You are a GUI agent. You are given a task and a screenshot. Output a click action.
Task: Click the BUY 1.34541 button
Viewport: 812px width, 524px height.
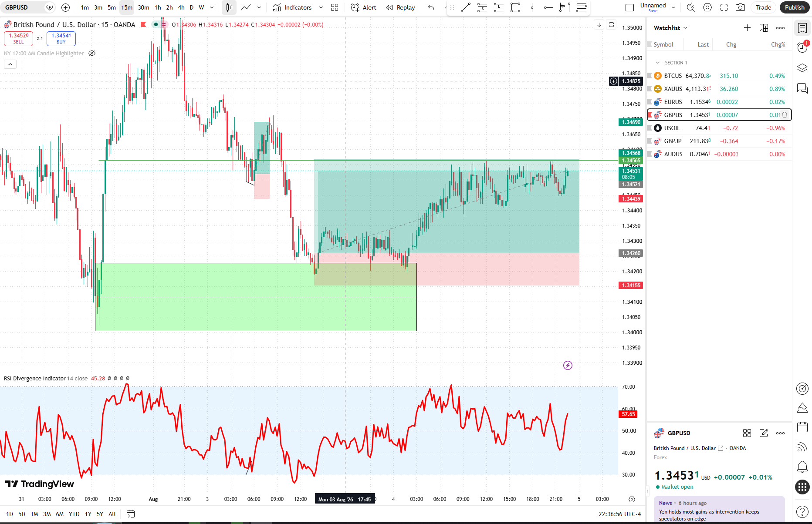pos(61,39)
